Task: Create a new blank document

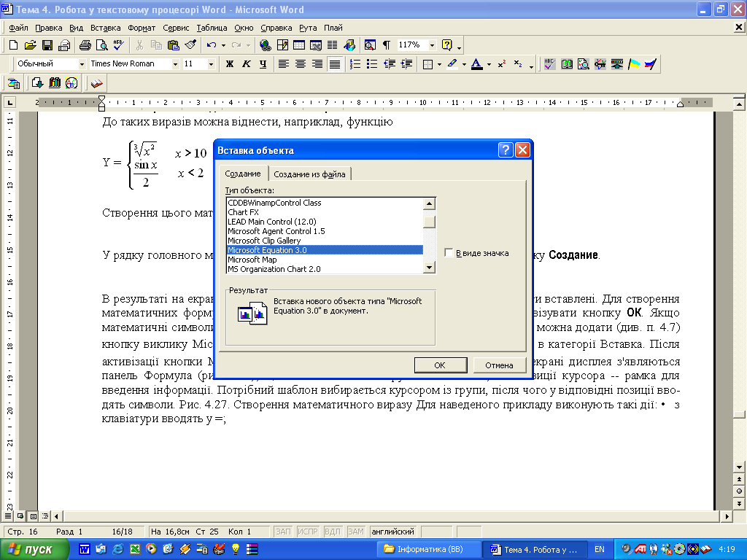Action: 13,45
